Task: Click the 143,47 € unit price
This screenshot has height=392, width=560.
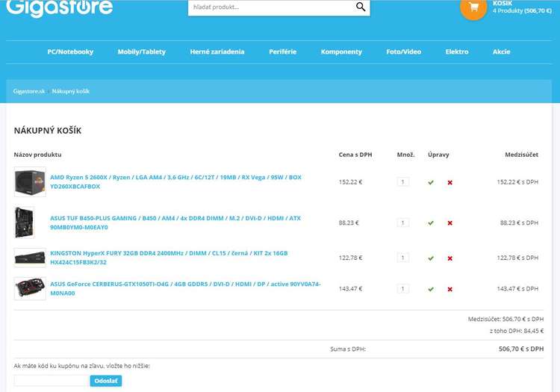Action: click(350, 289)
